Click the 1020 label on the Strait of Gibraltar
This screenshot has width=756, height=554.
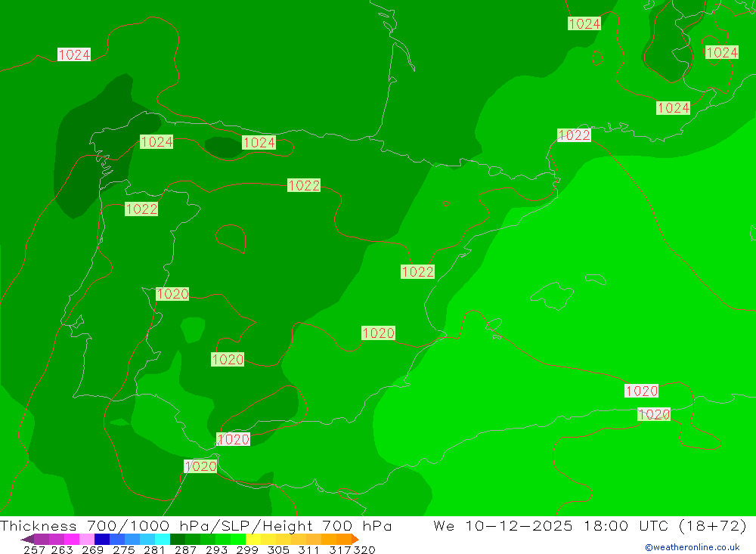[x=200, y=466]
